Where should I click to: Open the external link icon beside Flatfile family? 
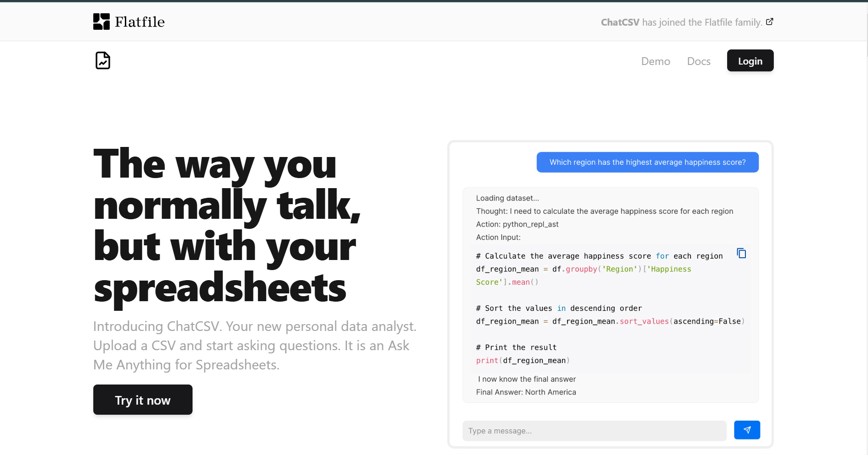770,22
